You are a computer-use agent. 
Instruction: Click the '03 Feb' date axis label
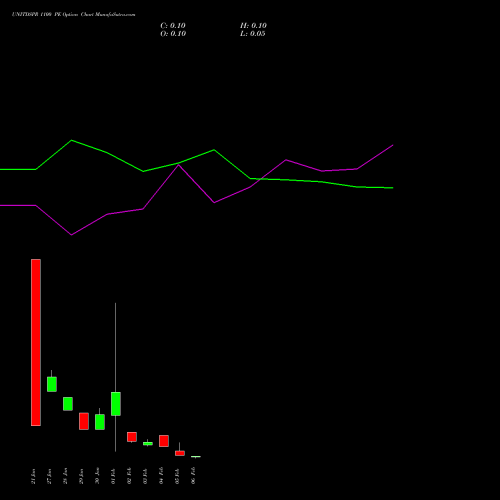(x=145, y=476)
